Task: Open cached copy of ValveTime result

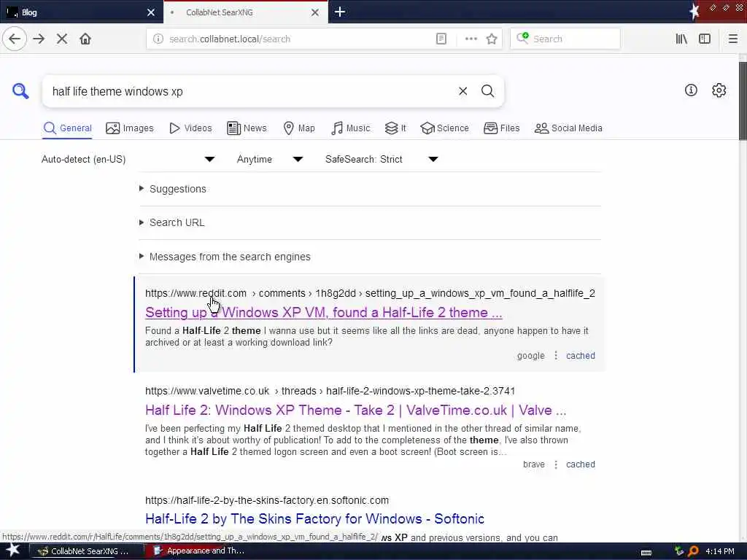Action: (580, 464)
